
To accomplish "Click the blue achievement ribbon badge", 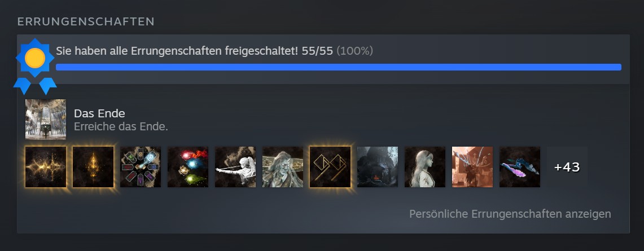I will point(35,65).
